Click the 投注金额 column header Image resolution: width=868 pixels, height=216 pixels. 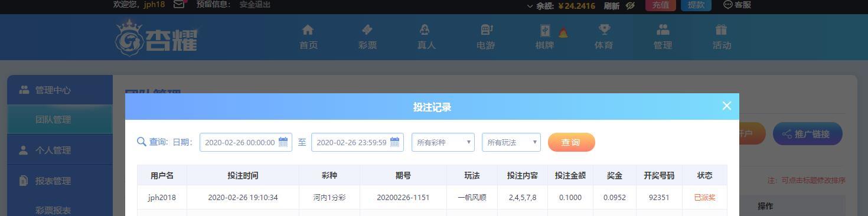click(x=570, y=175)
